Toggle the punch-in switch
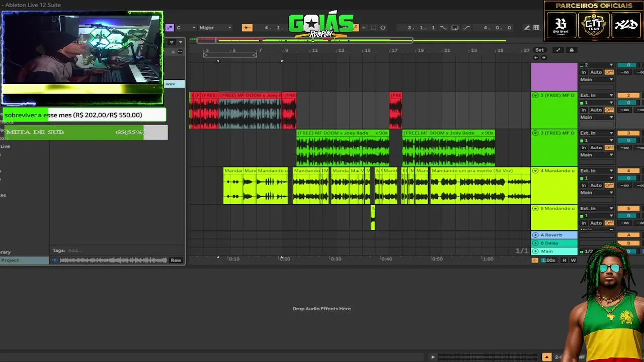 [443, 28]
